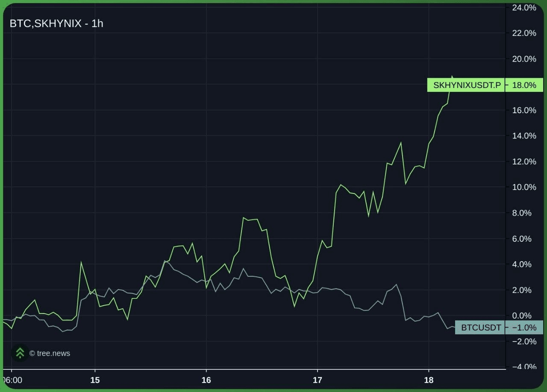
Task: Click the 12.0% label on the price axis
Action: 524,161
